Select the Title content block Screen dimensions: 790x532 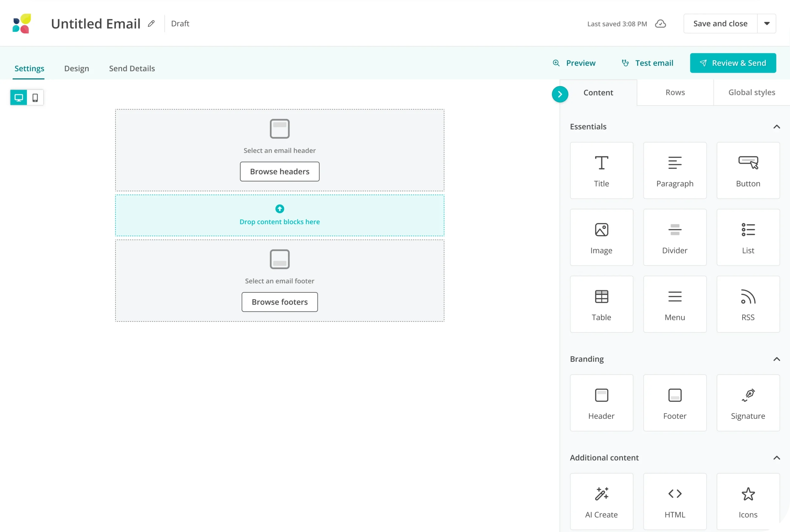pyautogui.click(x=601, y=170)
